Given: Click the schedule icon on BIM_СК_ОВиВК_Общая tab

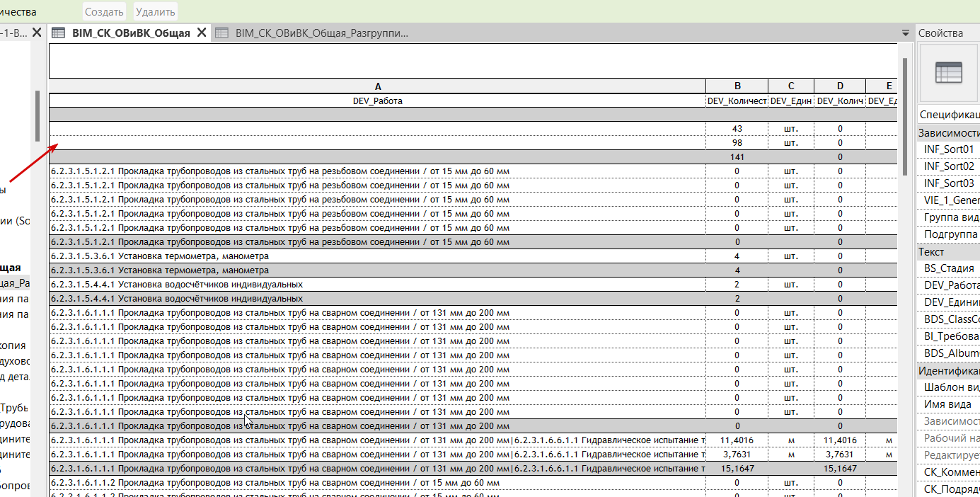Looking at the screenshot, I should pyautogui.click(x=59, y=33).
